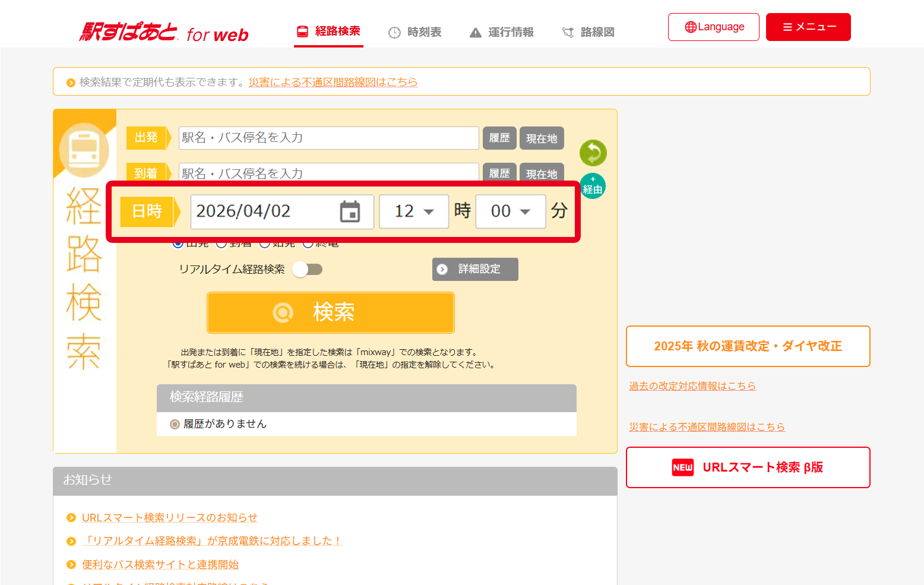Follow the 過去の改定対応情報はこちら link

pyautogui.click(x=692, y=386)
